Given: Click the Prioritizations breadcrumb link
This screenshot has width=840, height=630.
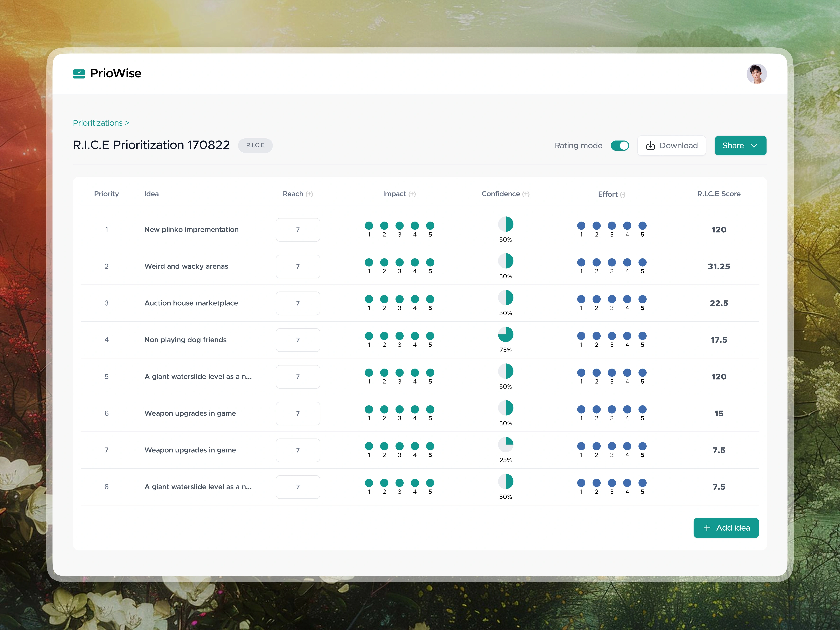Looking at the screenshot, I should pyautogui.click(x=98, y=123).
